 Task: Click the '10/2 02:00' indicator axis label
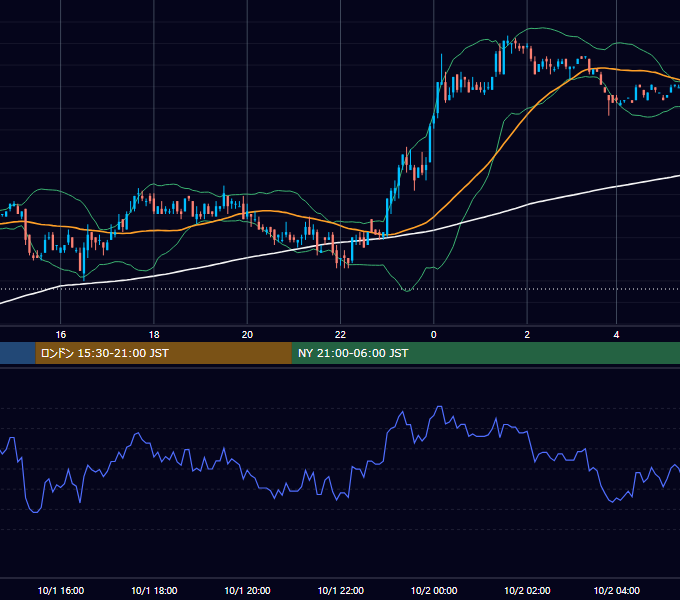click(527, 590)
